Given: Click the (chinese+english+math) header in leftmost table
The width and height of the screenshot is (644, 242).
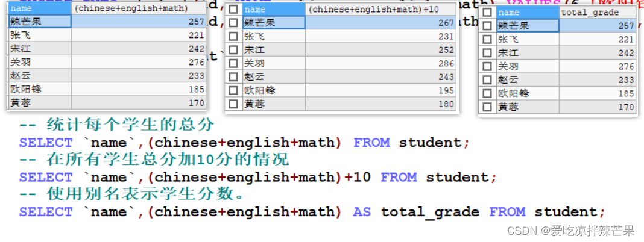Looking at the screenshot, I should (x=139, y=8).
